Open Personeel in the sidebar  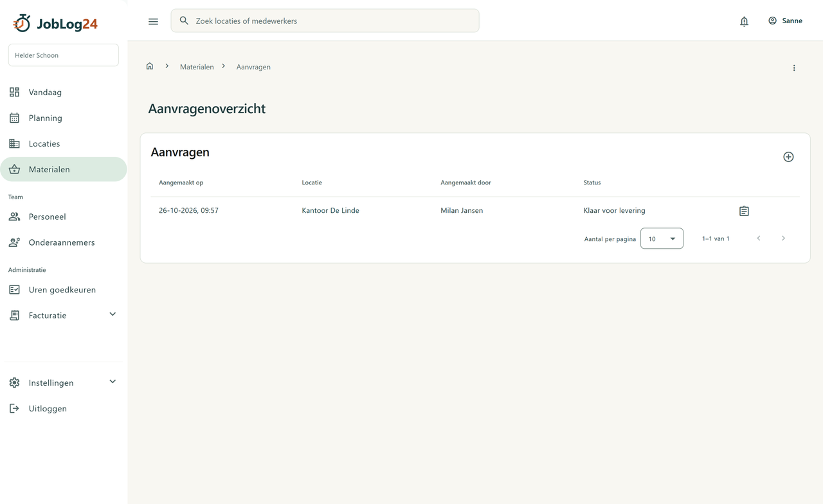point(64,217)
